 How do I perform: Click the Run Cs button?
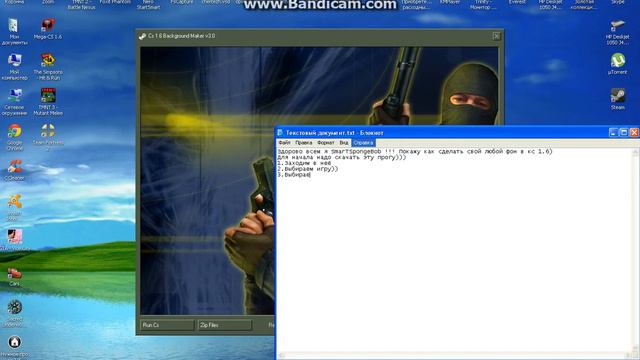coord(167,325)
